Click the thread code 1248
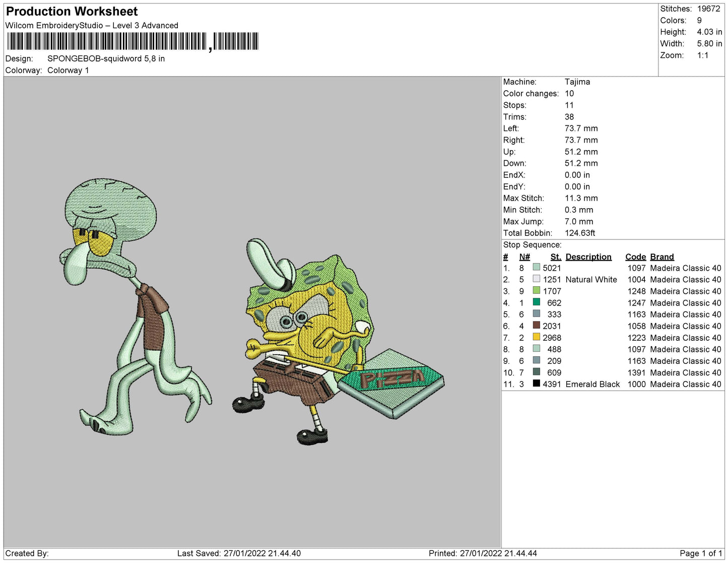The height and width of the screenshot is (563, 728). (x=636, y=291)
